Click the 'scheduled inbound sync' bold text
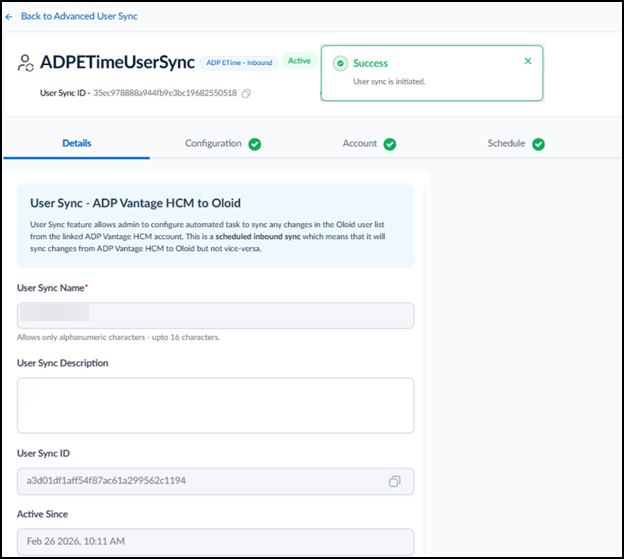The height and width of the screenshot is (559, 624). tap(258, 236)
